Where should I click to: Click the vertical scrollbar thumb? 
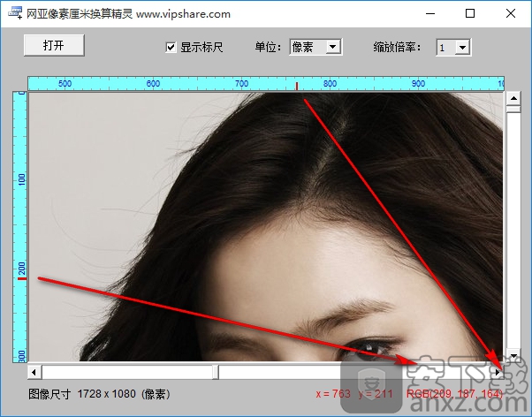point(513,109)
